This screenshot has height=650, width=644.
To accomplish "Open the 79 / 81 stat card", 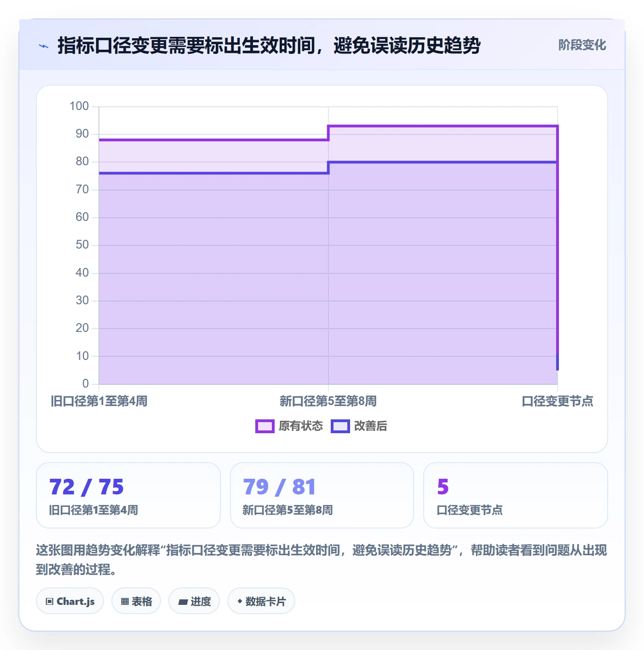I will click(x=322, y=495).
